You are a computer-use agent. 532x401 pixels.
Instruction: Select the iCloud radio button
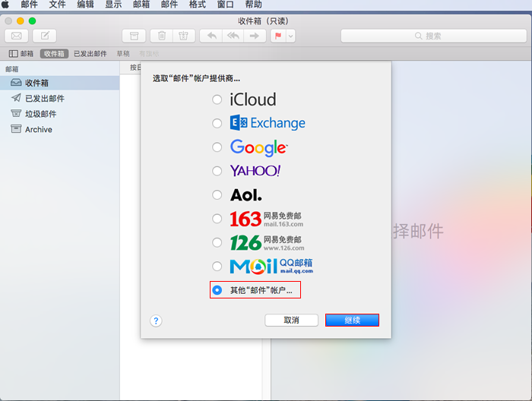point(217,99)
